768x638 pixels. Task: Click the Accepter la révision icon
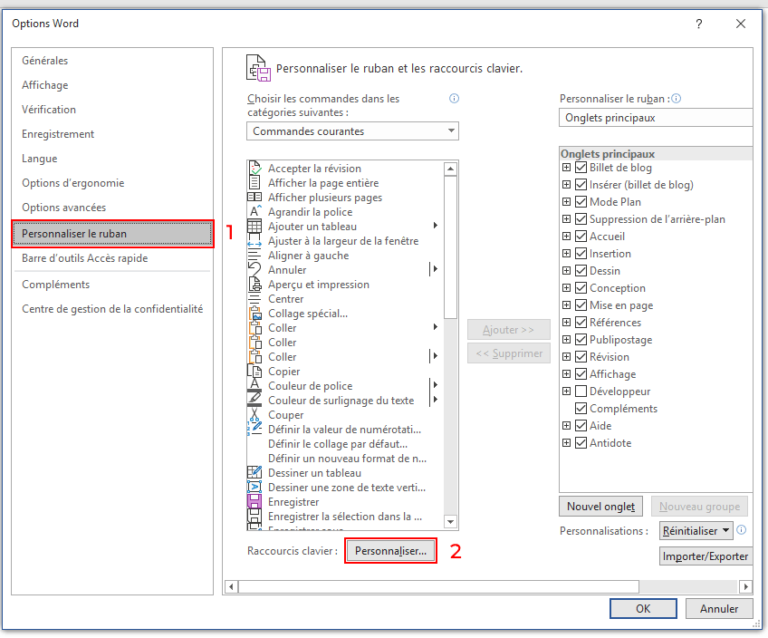(x=254, y=169)
